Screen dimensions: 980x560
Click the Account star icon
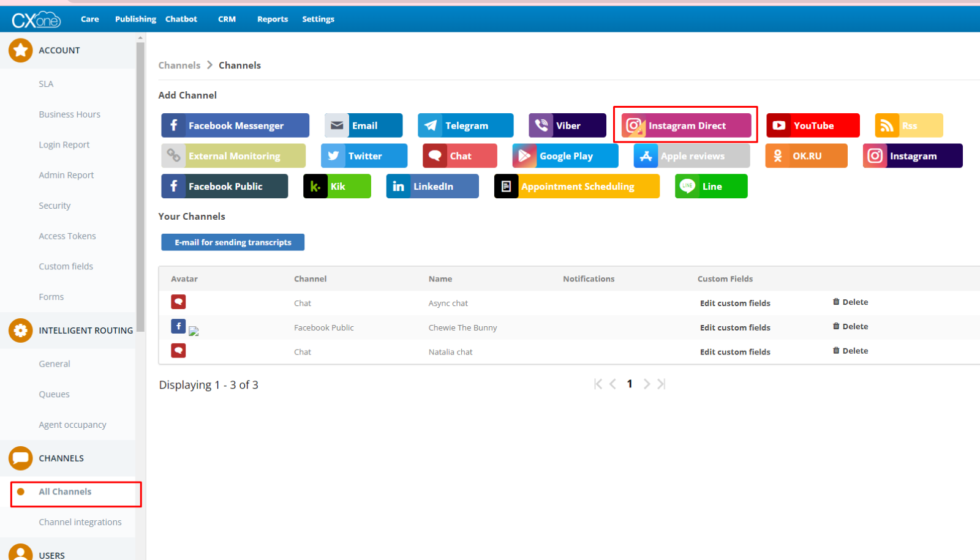(20, 50)
